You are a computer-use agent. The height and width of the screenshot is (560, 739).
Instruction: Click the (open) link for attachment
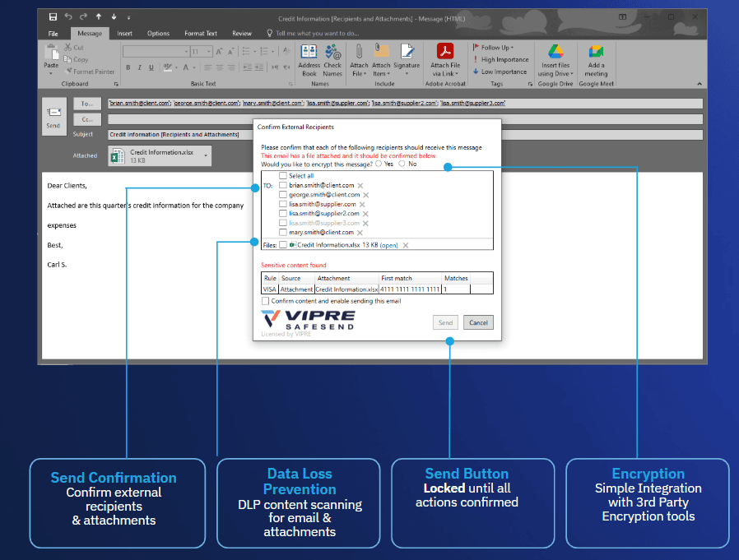tap(388, 245)
